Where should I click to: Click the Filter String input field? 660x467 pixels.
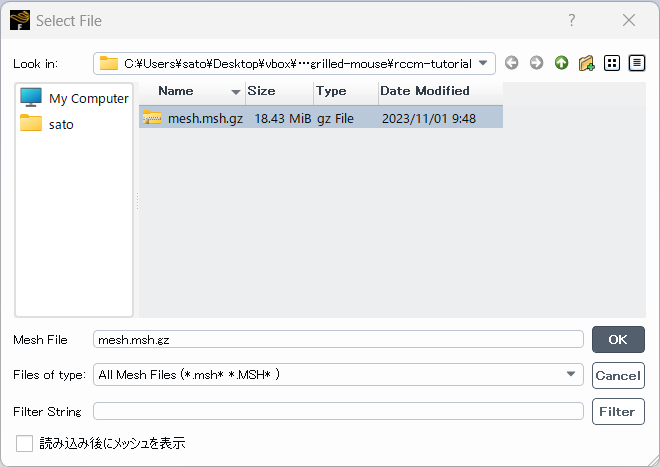338,411
